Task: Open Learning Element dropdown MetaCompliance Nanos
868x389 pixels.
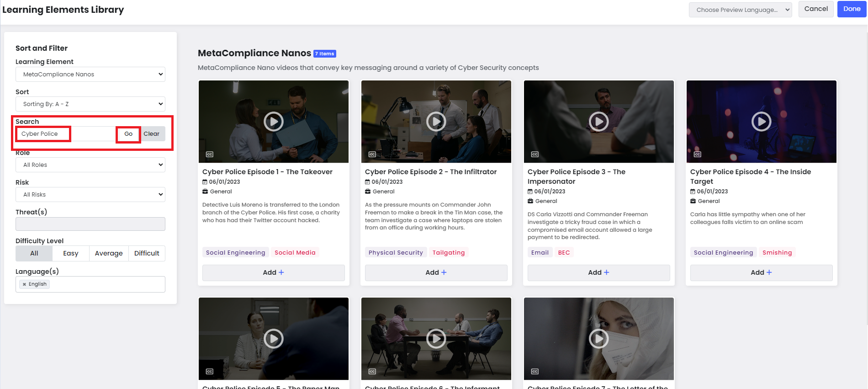Action: pos(90,75)
